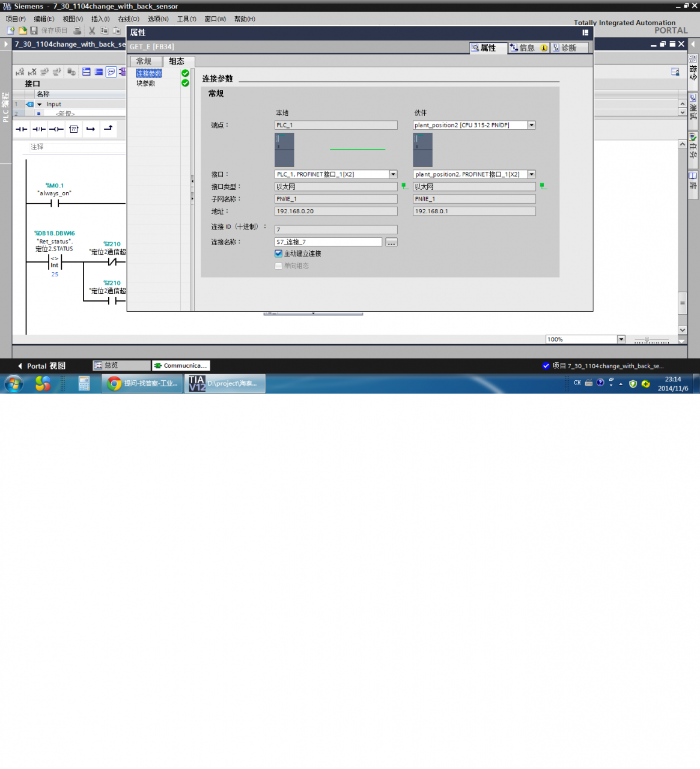Open the 编辑(E) menu
Viewport: 700px width, 769px height.
point(44,19)
